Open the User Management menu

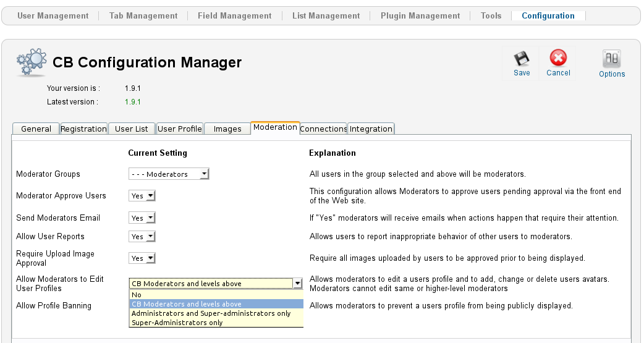[x=53, y=16]
